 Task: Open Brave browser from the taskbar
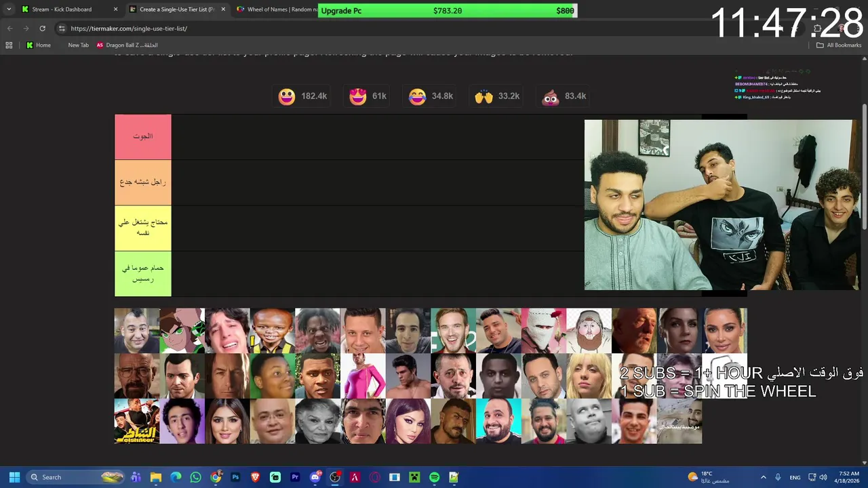click(x=255, y=477)
